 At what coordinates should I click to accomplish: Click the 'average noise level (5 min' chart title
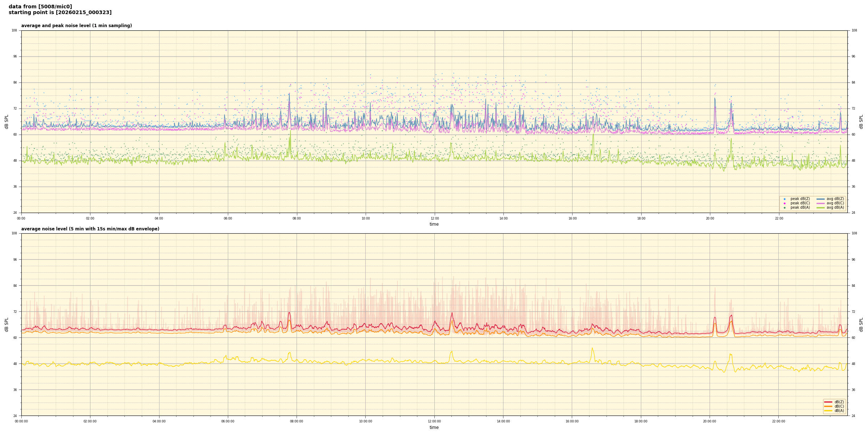click(x=90, y=229)
